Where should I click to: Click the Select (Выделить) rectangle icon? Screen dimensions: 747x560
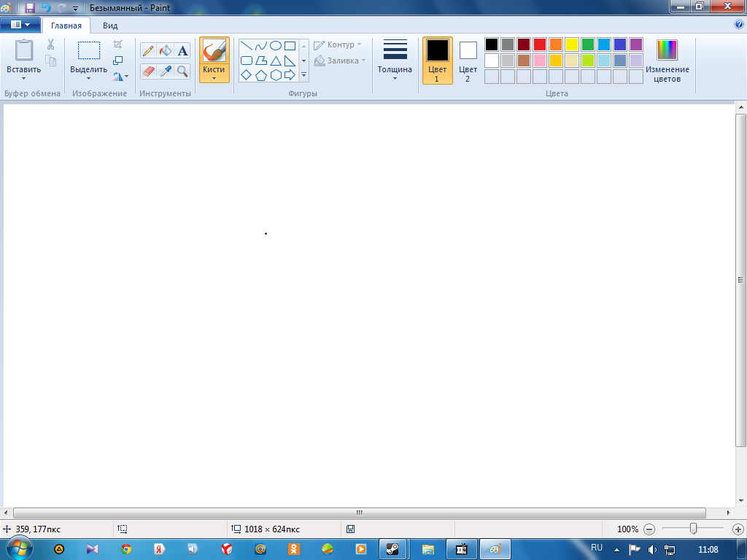pyautogui.click(x=88, y=50)
